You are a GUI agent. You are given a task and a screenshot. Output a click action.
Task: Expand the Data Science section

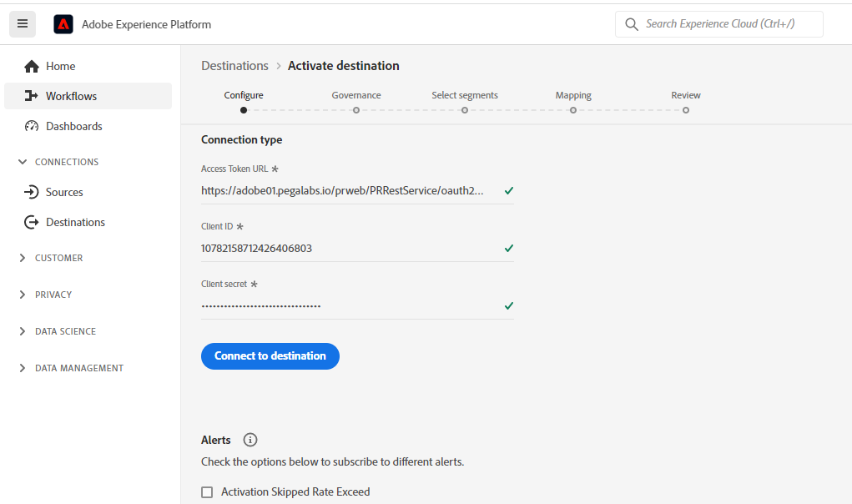23,331
